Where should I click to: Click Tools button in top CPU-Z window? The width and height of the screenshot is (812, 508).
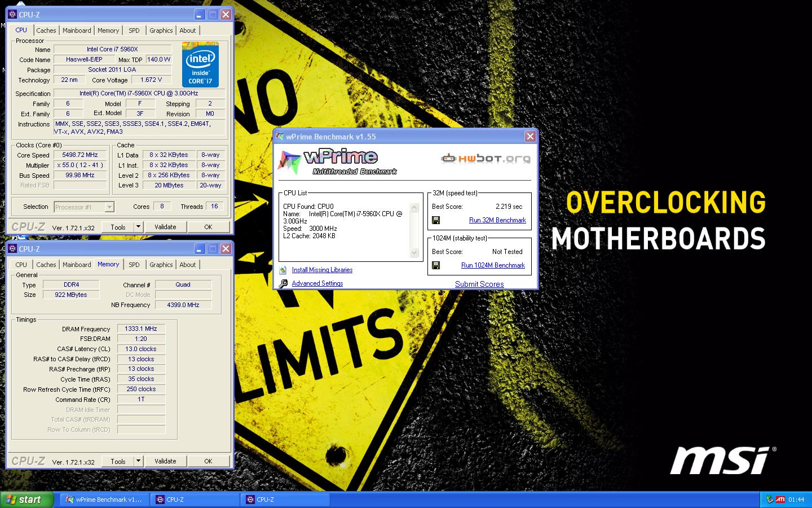point(118,227)
